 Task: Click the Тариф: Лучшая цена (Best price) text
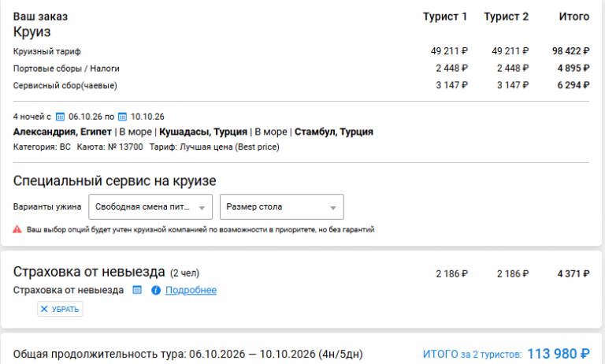click(214, 147)
